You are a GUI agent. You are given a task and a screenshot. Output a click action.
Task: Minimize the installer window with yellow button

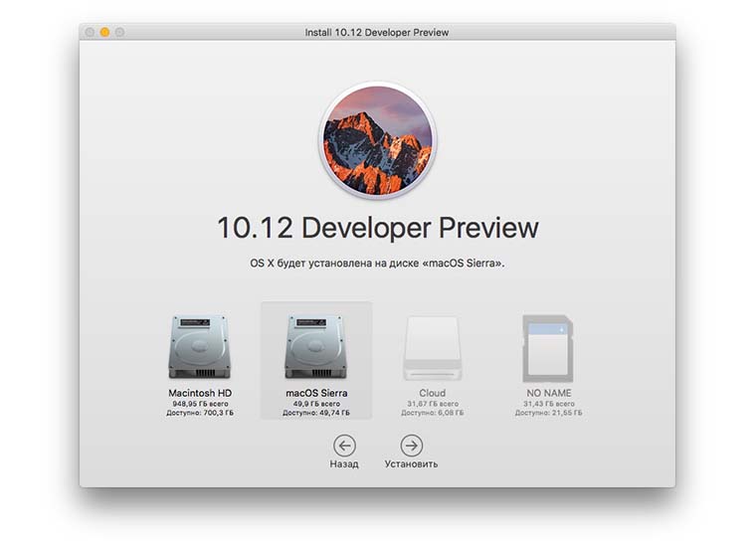(x=104, y=32)
